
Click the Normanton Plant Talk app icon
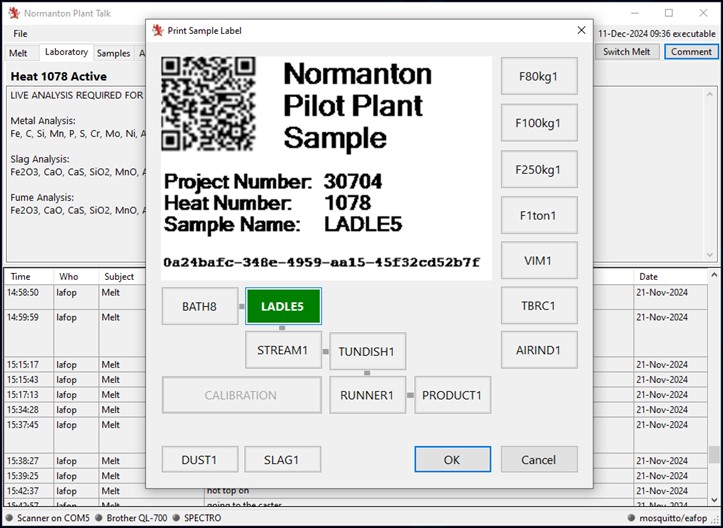coord(14,13)
